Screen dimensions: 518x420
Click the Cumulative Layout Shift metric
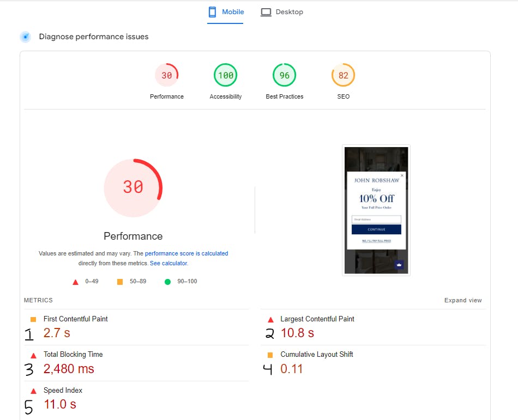point(374,363)
